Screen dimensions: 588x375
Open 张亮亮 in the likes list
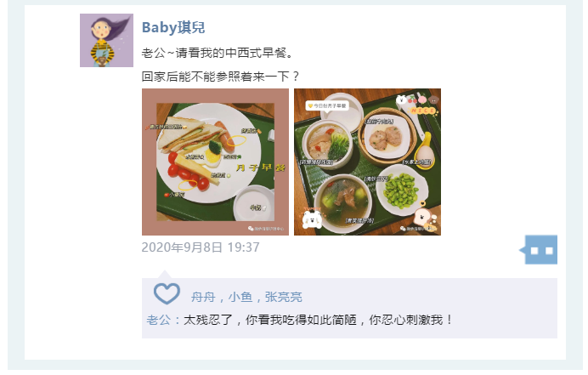coord(284,298)
